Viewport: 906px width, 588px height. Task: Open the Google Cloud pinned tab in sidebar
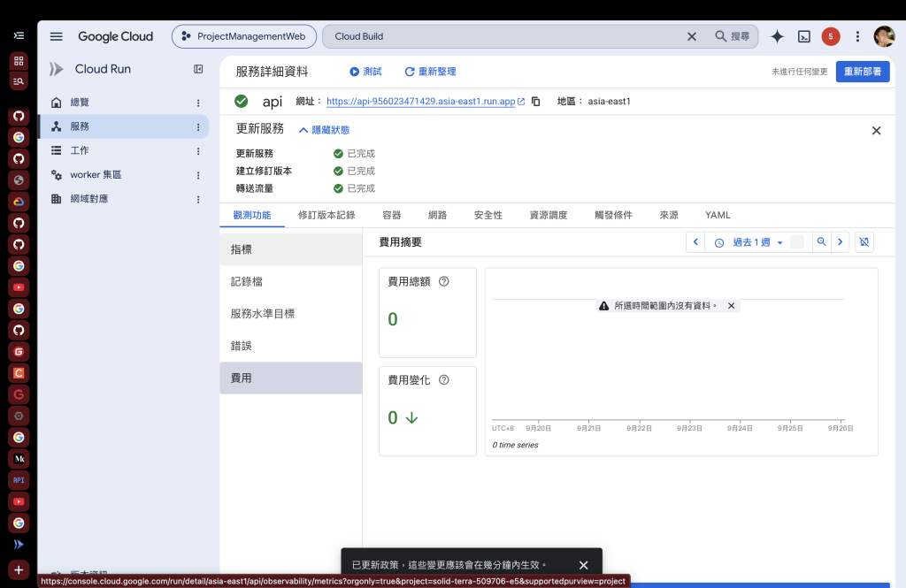click(x=19, y=202)
